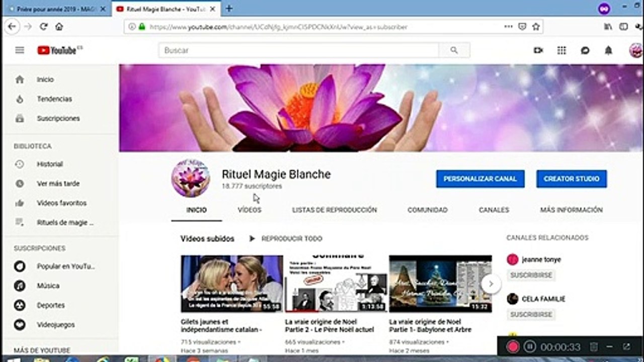Open the COMUNIDAD tab
Screen dimensions: 644x362
pos(428,210)
